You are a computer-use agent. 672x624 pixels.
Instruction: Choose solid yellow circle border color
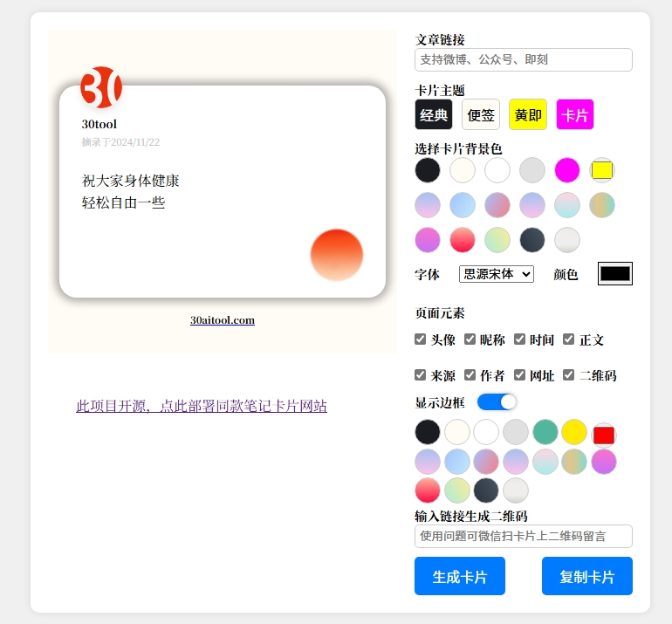click(574, 432)
